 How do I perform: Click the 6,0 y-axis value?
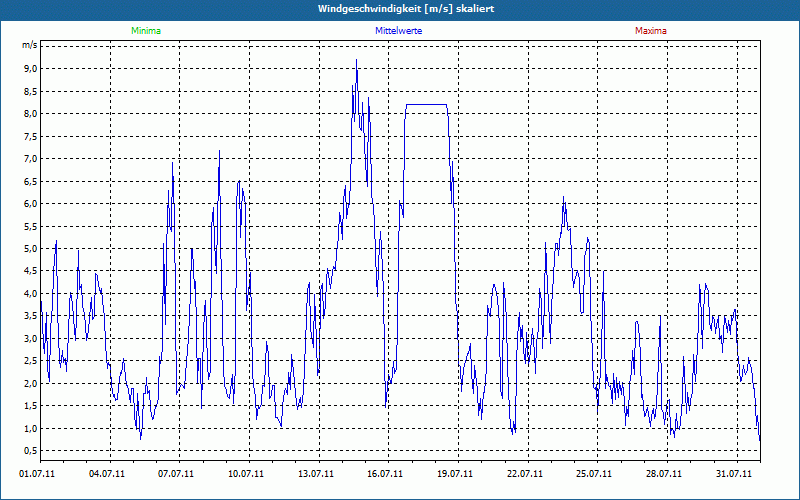[31, 204]
